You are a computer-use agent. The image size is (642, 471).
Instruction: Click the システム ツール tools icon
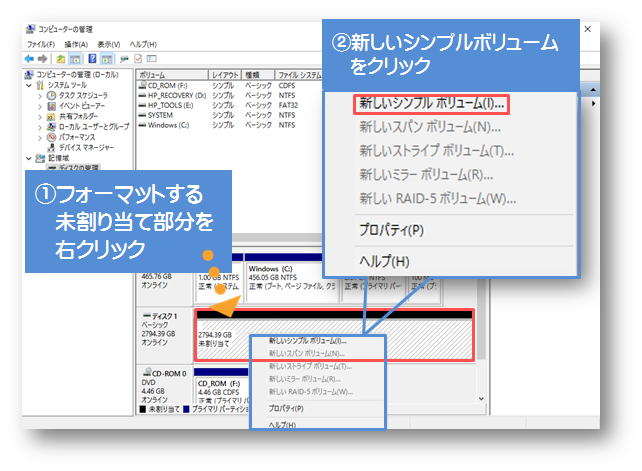click(40, 85)
